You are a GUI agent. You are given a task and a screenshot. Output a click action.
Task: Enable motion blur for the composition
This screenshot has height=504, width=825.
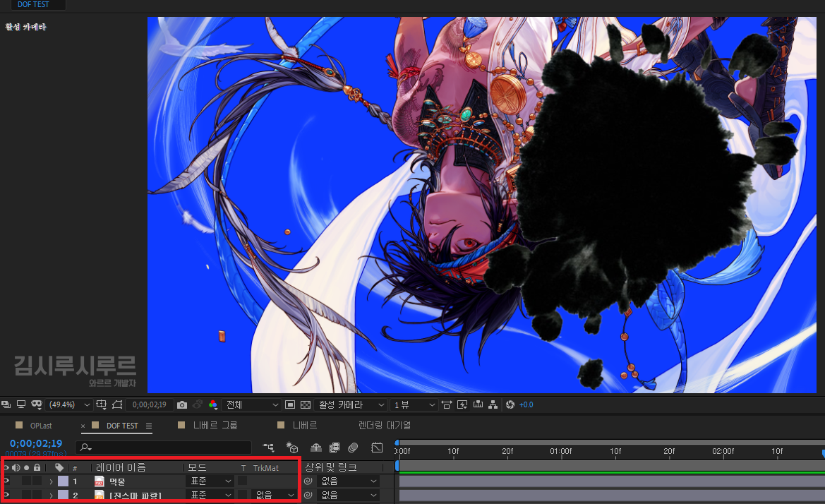point(353,448)
